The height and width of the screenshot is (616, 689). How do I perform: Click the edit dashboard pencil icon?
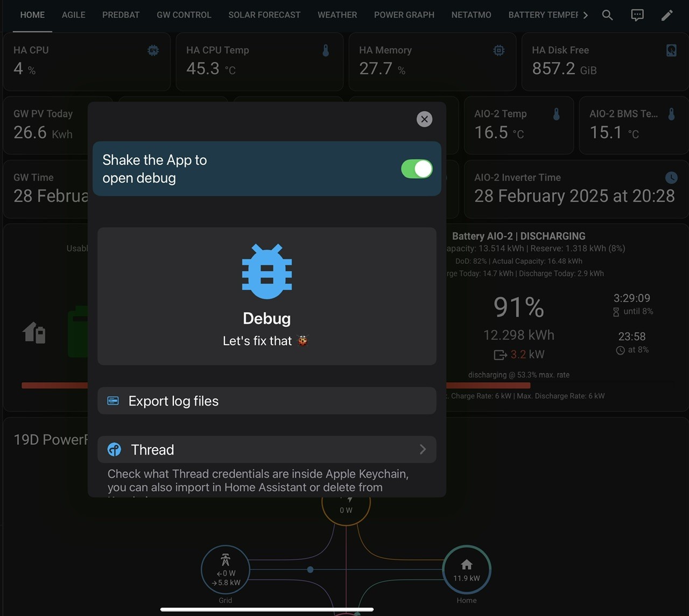[x=667, y=15]
